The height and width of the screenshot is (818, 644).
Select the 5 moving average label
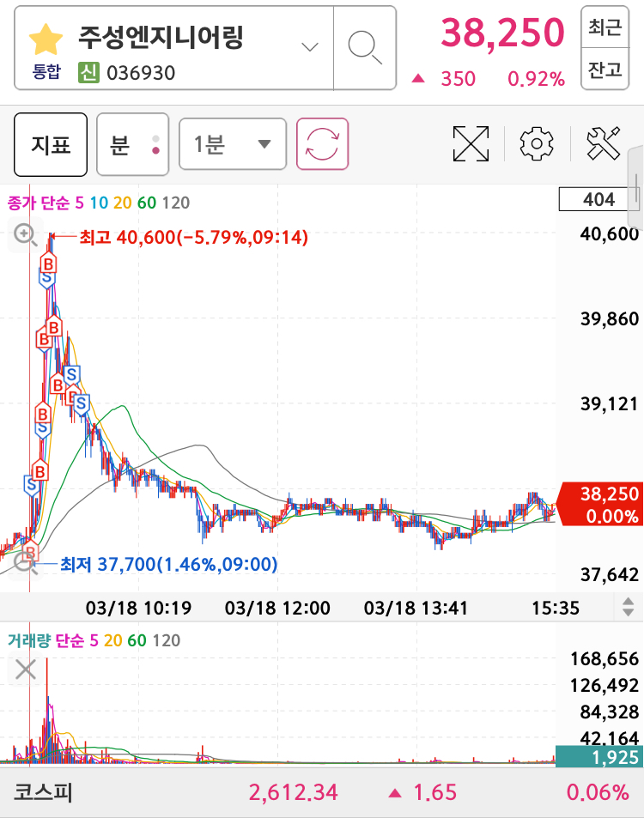coord(79,203)
